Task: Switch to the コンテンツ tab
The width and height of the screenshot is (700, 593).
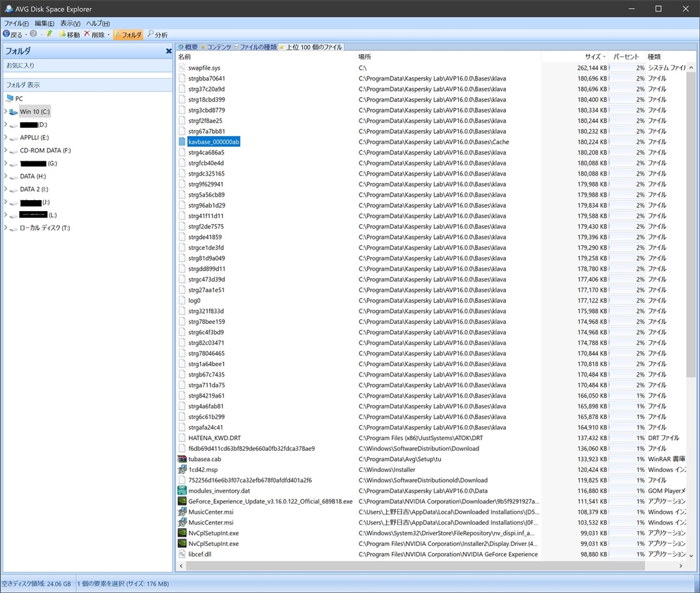Action: 215,47
